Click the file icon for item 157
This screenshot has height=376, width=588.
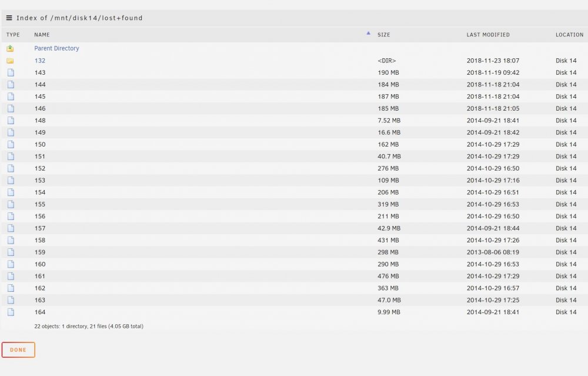(x=11, y=228)
